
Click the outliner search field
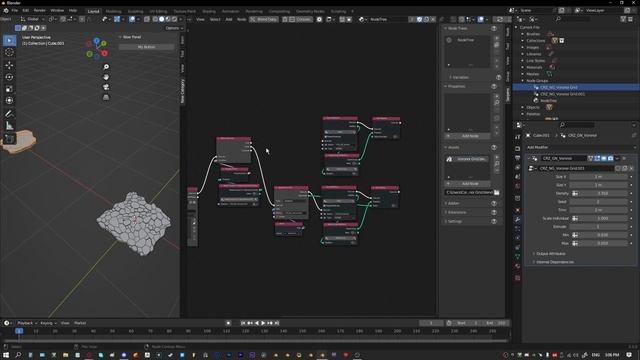tap(572, 19)
